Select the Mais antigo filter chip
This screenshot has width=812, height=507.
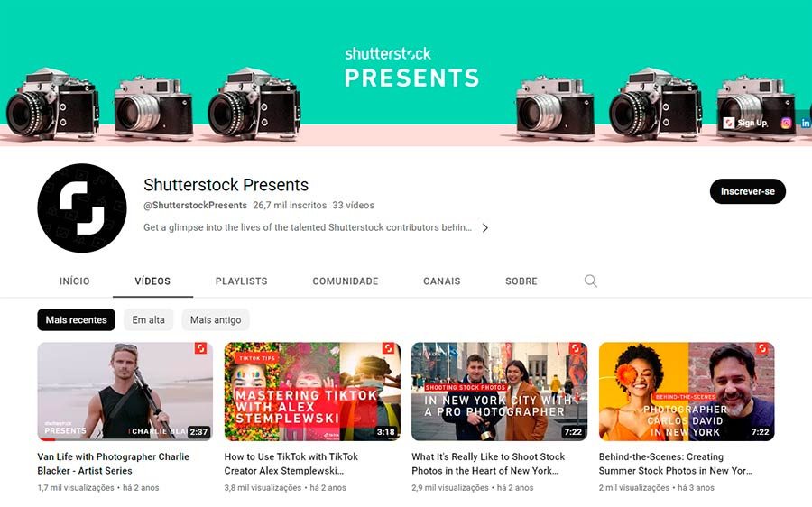coord(216,319)
